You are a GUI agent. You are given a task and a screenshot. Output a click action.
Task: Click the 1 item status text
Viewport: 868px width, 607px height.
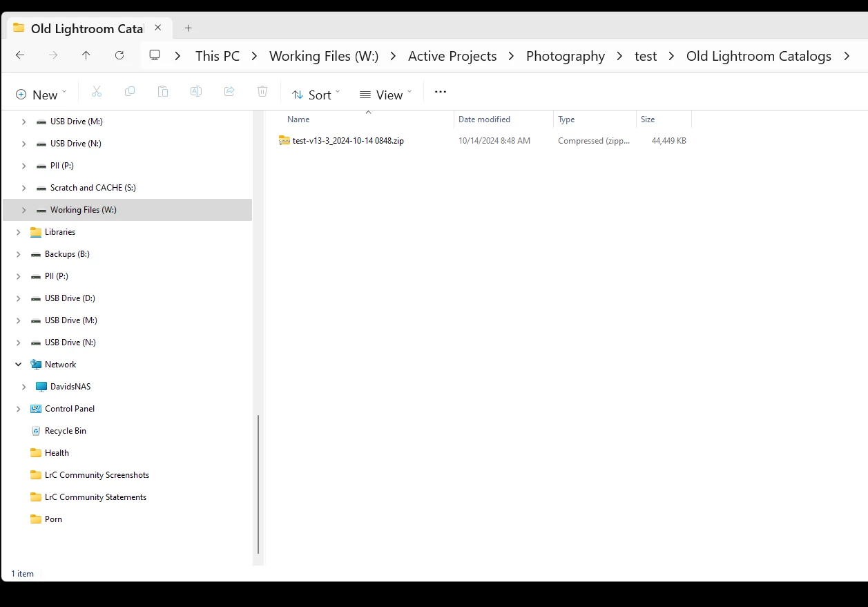(23, 574)
